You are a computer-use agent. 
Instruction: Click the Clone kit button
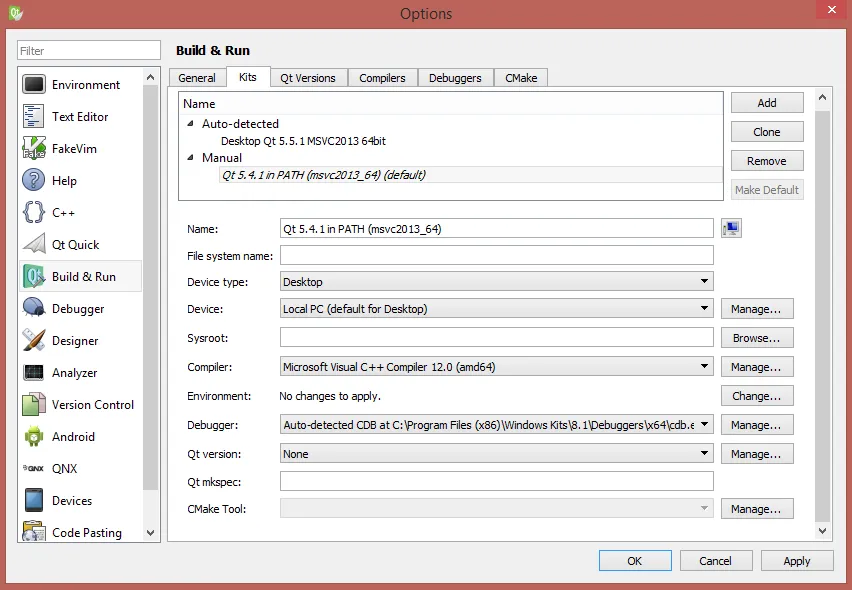click(767, 131)
